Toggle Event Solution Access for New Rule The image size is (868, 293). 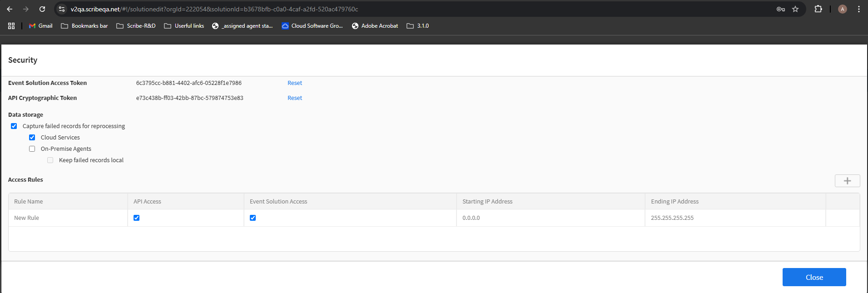click(253, 218)
